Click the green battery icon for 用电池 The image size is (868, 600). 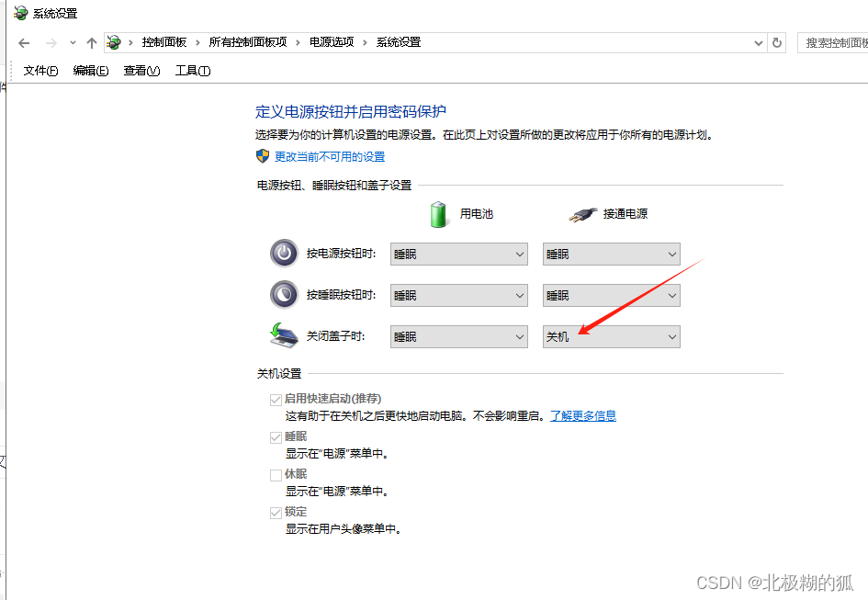[x=438, y=214]
